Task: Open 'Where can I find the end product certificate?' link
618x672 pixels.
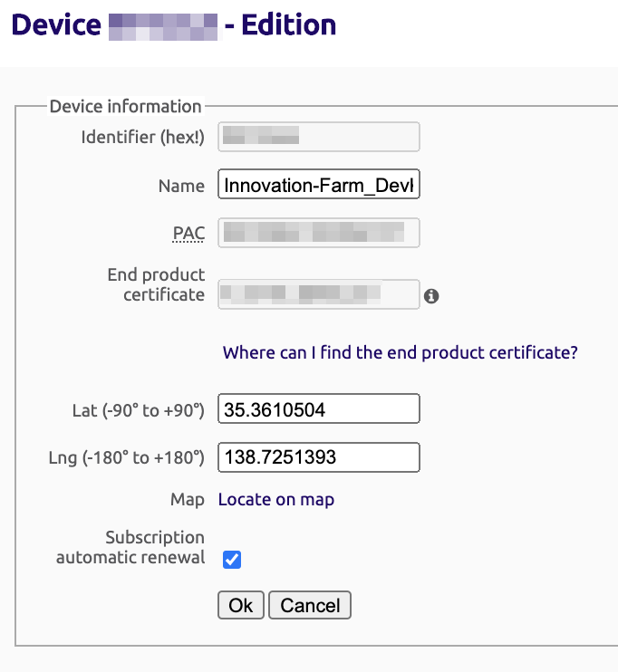Action: [x=401, y=352]
